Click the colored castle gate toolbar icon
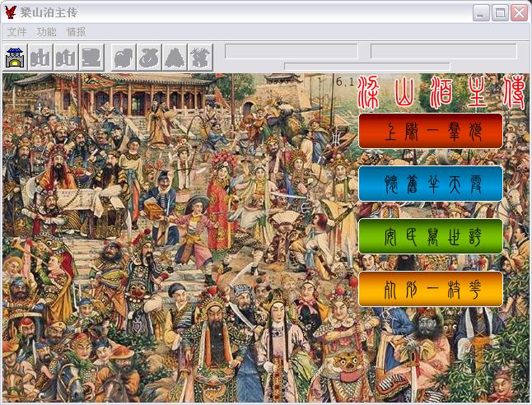532x405 pixels. coord(16,57)
